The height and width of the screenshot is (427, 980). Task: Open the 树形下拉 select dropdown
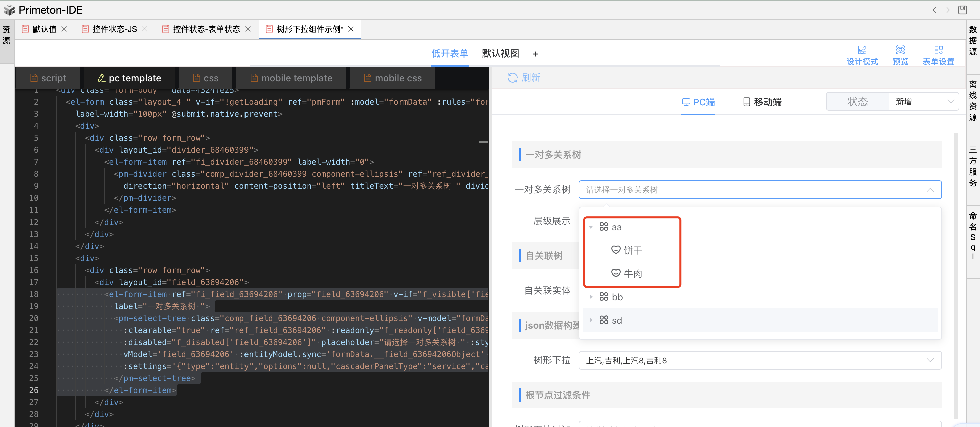tap(759, 360)
